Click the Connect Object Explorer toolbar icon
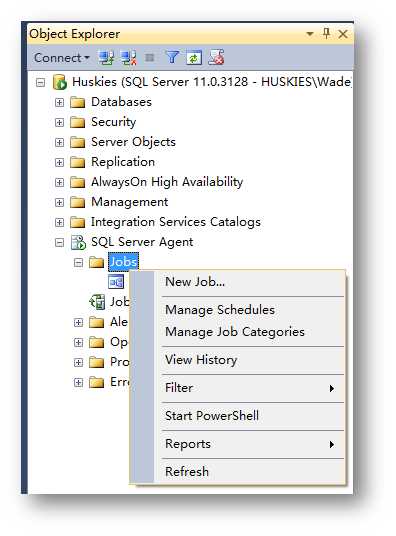This screenshot has width=396, height=536. 106,58
